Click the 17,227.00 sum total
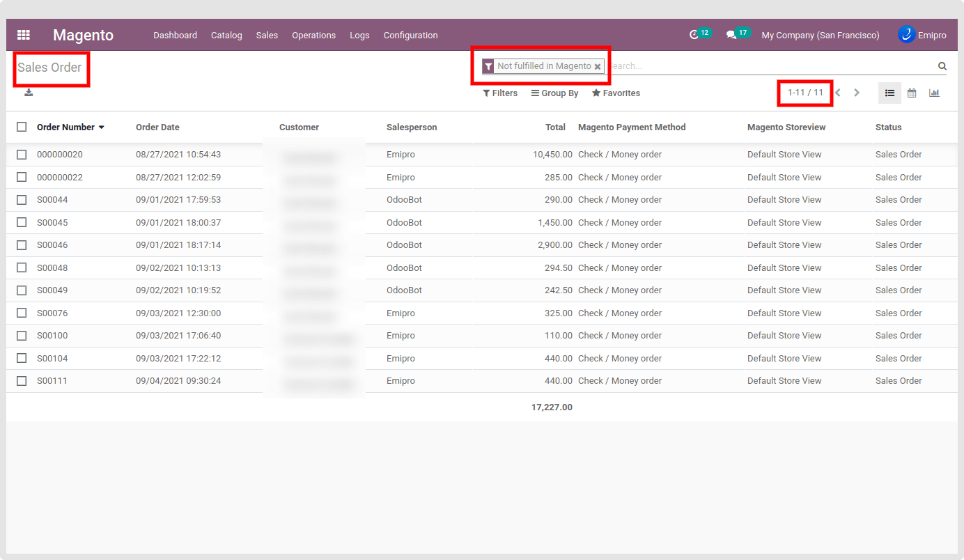 pyautogui.click(x=552, y=407)
